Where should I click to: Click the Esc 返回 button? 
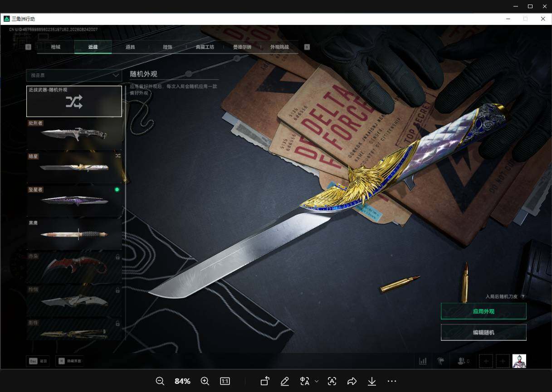[x=38, y=361]
